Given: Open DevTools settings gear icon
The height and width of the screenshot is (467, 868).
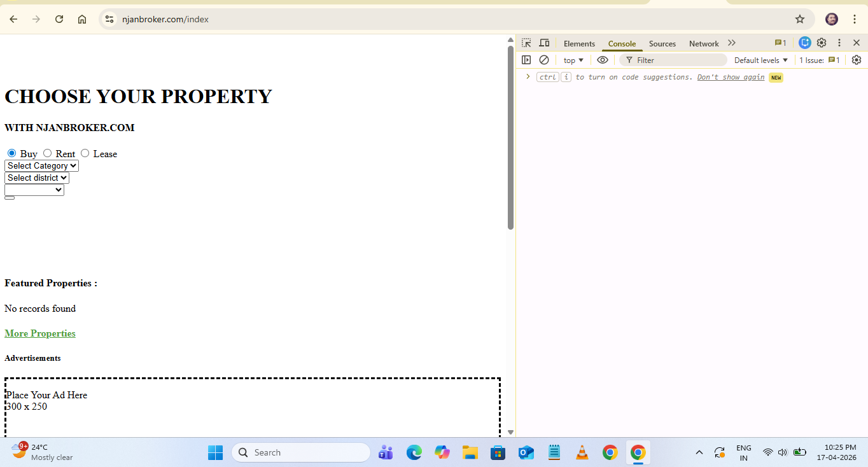Looking at the screenshot, I should pyautogui.click(x=822, y=43).
